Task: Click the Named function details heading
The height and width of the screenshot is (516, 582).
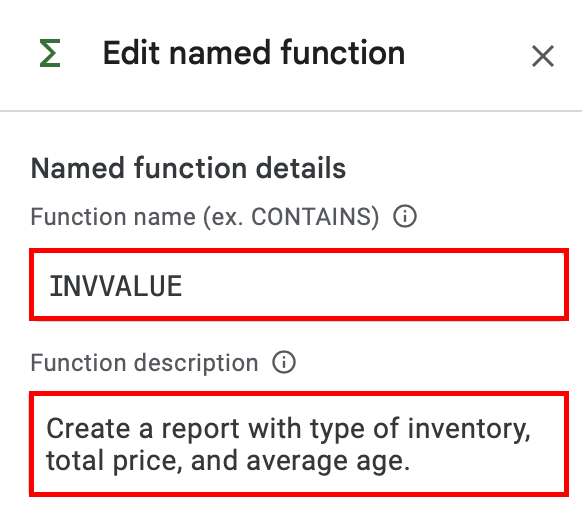Action: [x=188, y=168]
